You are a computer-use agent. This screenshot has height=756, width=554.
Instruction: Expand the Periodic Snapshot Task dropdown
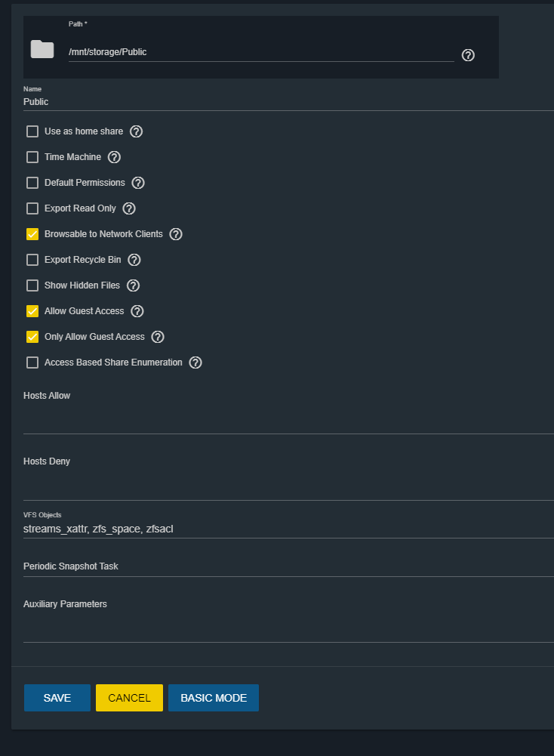(x=288, y=566)
